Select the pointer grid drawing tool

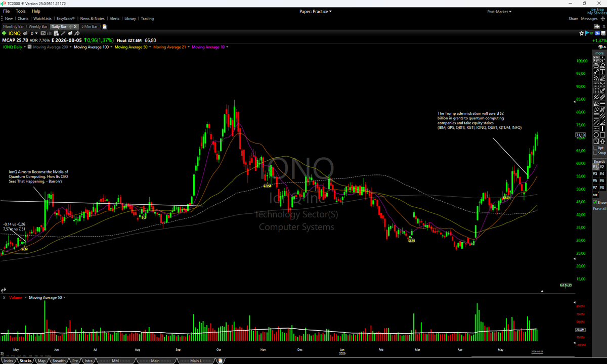click(596, 59)
